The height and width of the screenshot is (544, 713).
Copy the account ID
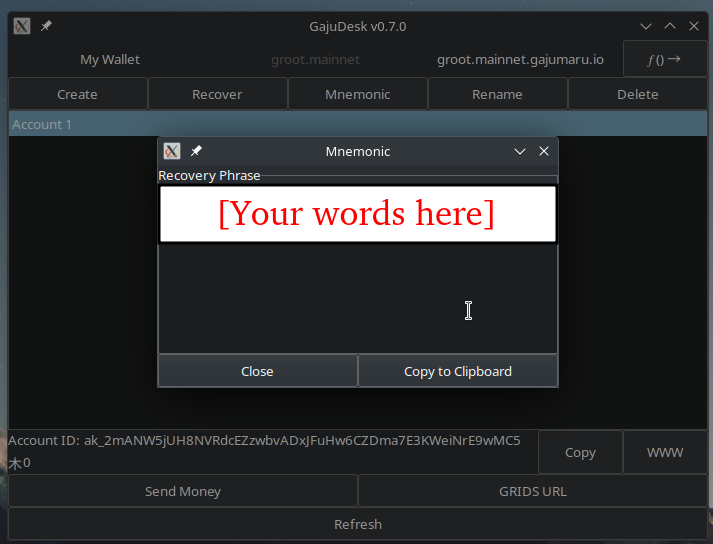580,452
